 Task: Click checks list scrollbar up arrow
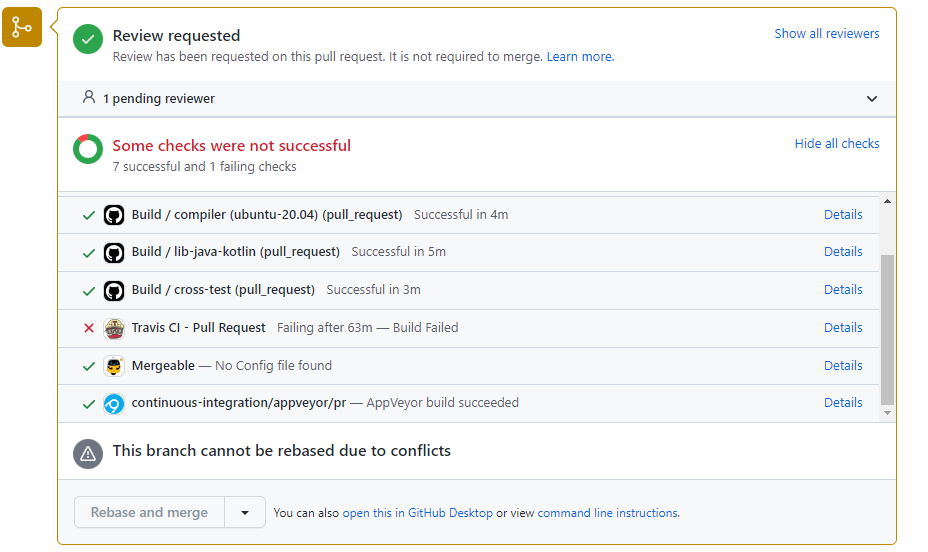(887, 201)
